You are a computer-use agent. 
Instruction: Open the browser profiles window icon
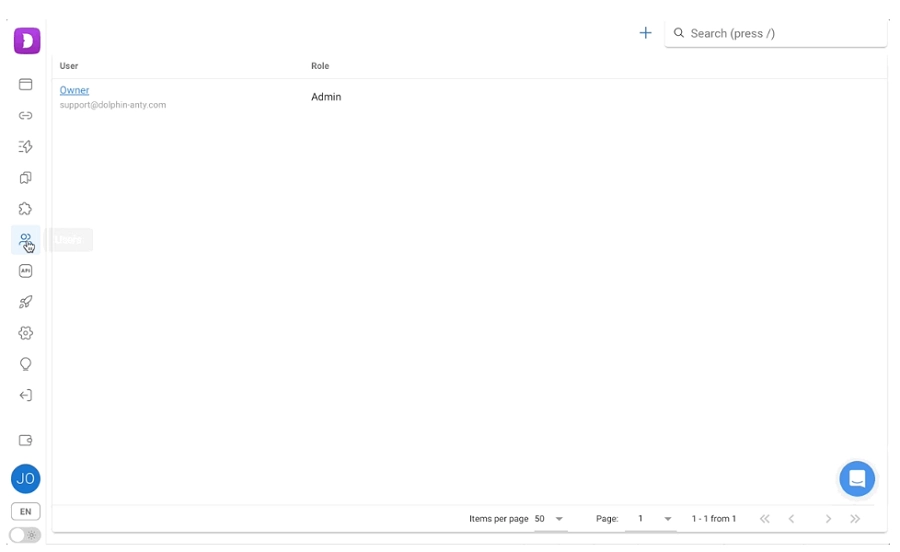(26, 84)
